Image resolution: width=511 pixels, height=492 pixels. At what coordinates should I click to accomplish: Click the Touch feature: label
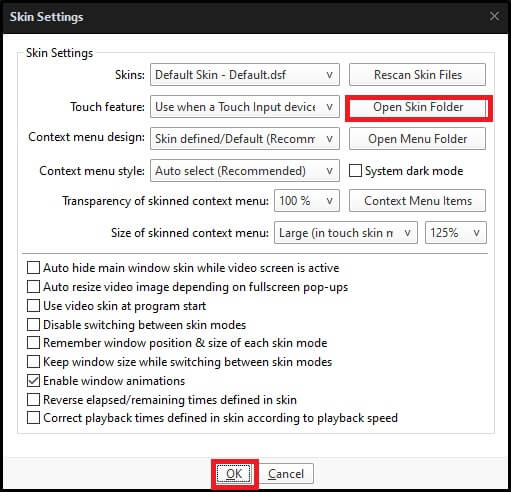pos(108,107)
